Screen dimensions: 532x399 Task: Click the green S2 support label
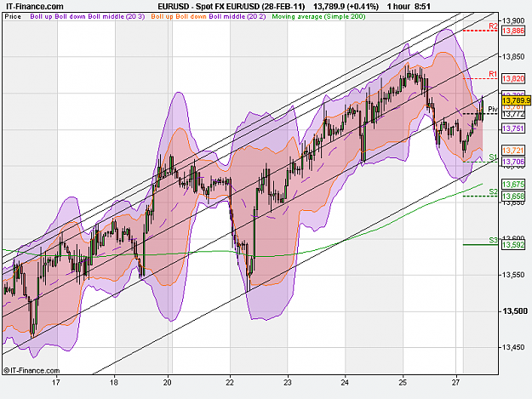coord(493,191)
